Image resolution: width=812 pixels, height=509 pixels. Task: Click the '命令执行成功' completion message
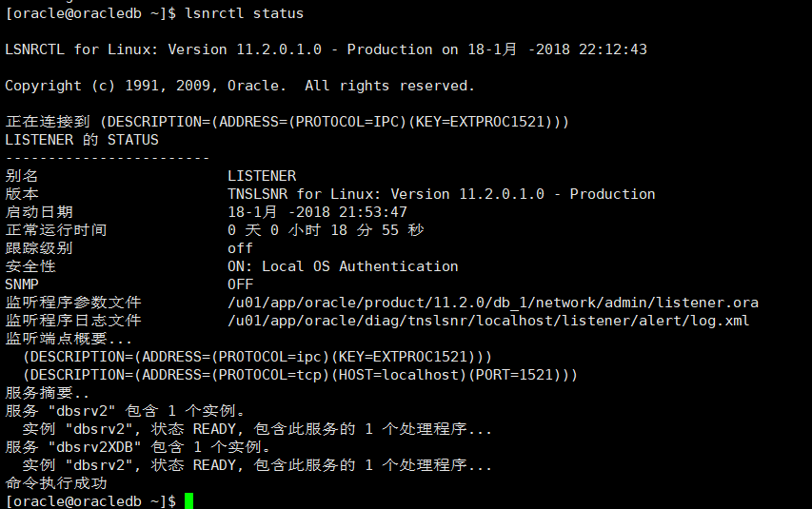coord(56,483)
